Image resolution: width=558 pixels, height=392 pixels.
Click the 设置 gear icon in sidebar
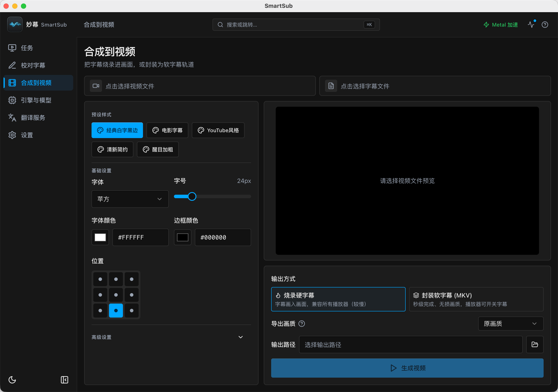12,135
